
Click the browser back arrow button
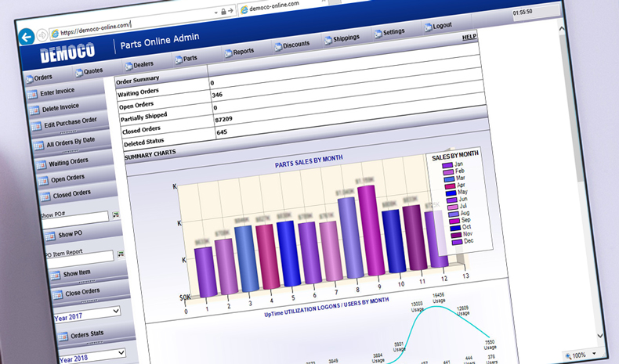coord(27,37)
